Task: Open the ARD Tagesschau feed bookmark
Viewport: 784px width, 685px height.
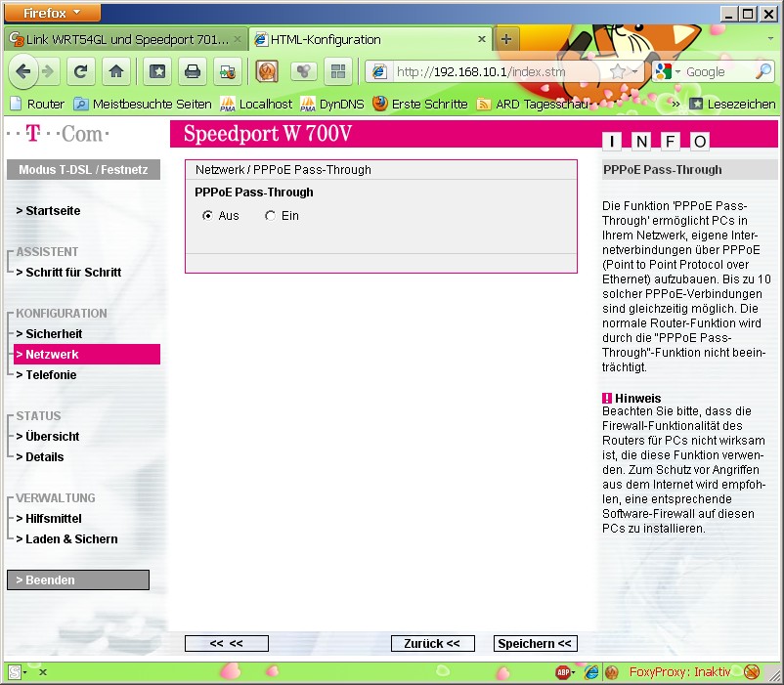Action: click(x=533, y=104)
